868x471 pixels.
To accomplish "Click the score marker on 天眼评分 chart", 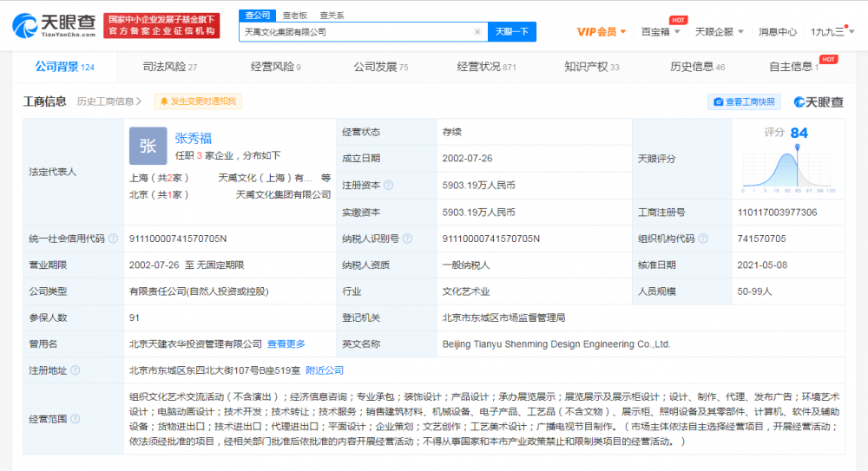I will [797, 147].
